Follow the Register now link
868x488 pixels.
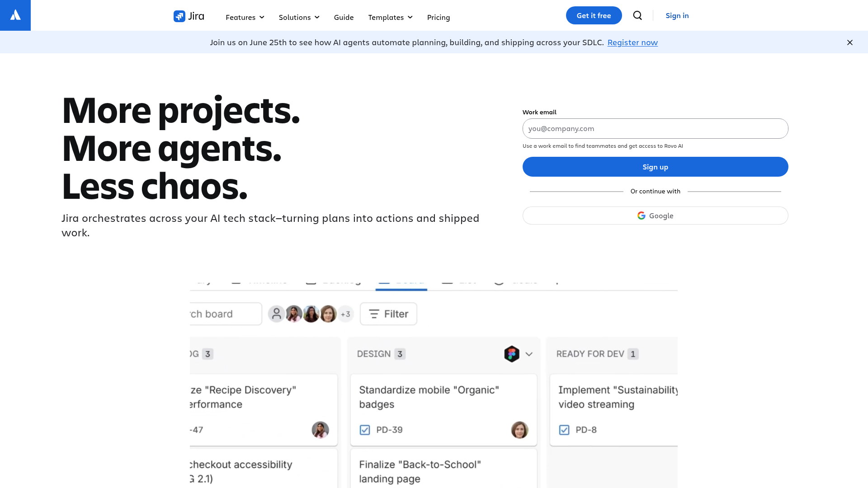coord(632,42)
